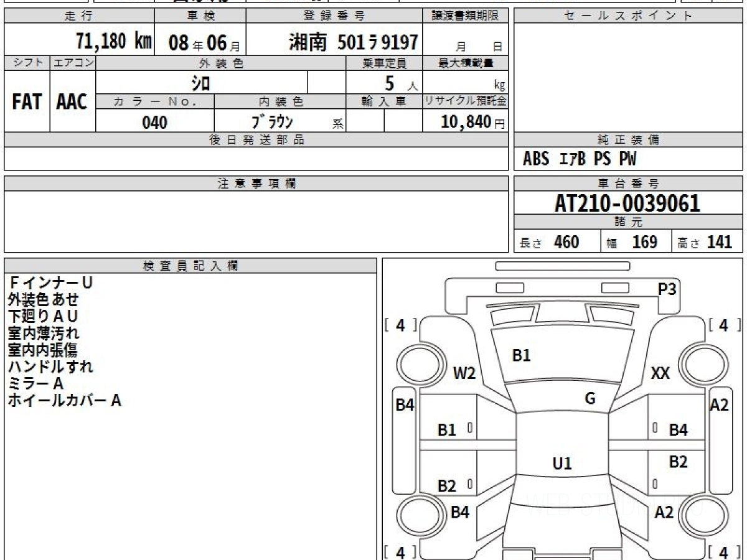This screenshot has width=747, height=560.
Task: Select inspector note 外装色あせ
Action: 44,300
